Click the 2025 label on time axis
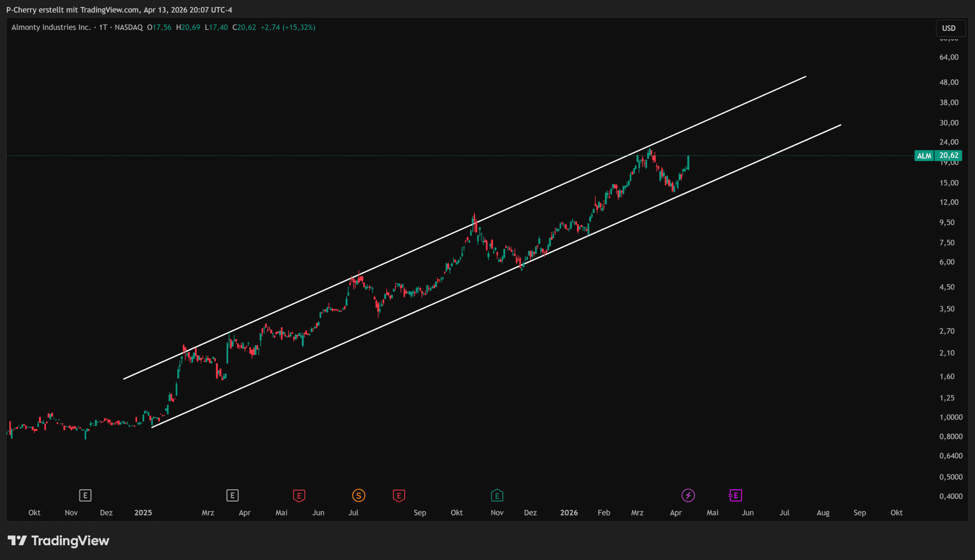The image size is (975, 560). point(143,513)
